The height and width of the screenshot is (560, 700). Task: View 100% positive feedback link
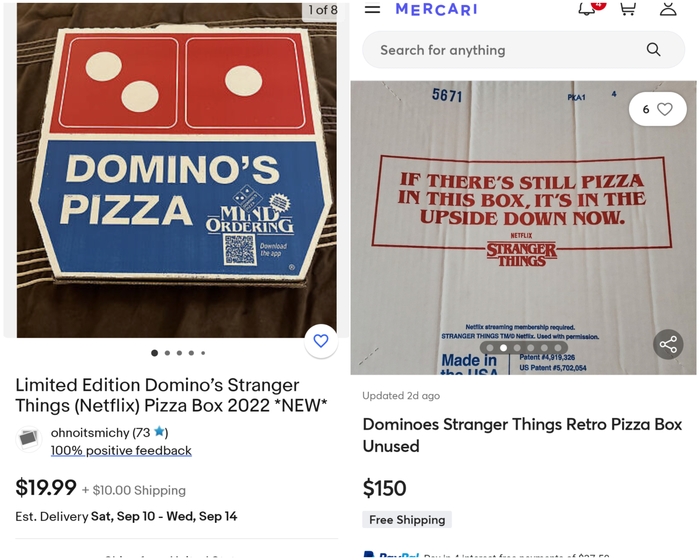121,450
